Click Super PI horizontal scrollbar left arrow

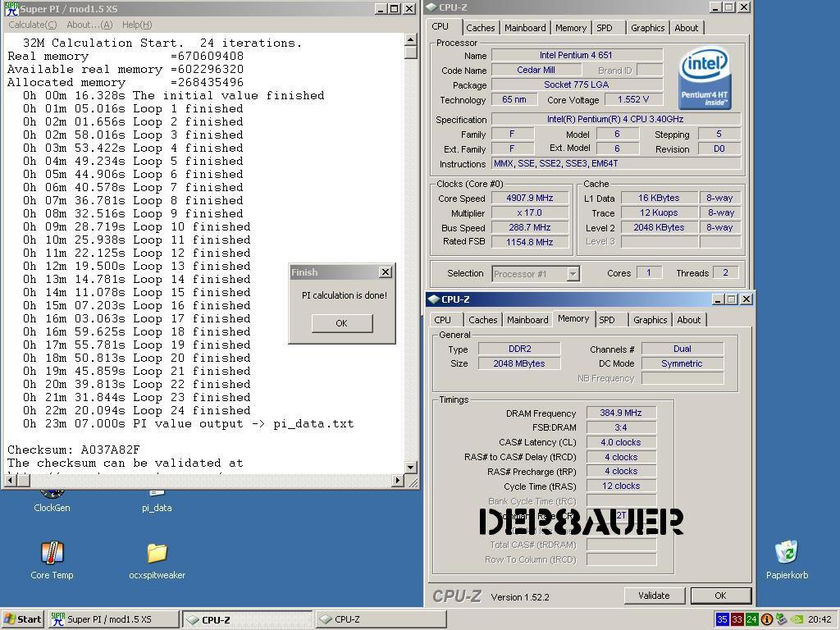pos(10,481)
